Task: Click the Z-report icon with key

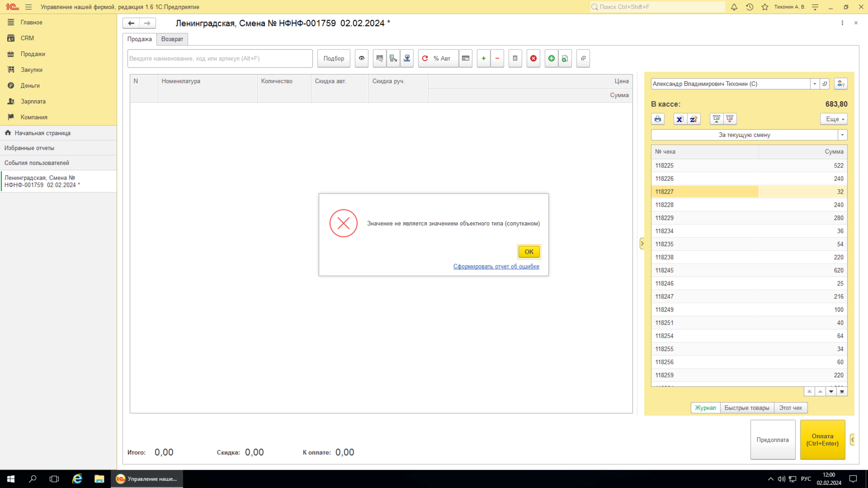Action: (693, 119)
